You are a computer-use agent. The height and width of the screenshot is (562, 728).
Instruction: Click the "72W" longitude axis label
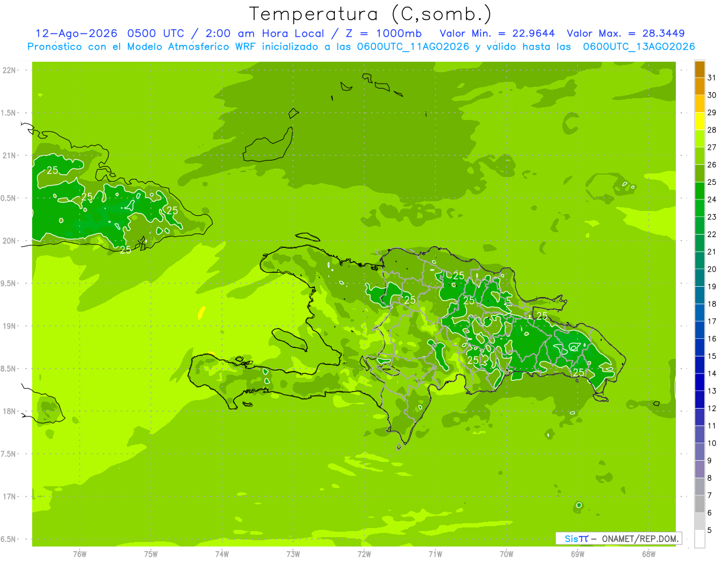364,554
